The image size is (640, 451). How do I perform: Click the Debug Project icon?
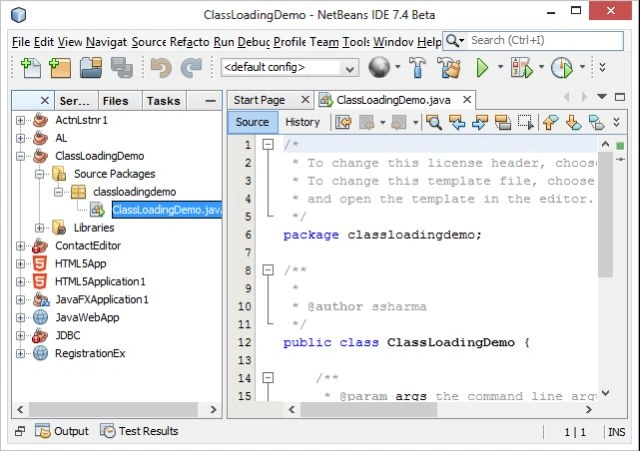pyautogui.click(x=522, y=67)
